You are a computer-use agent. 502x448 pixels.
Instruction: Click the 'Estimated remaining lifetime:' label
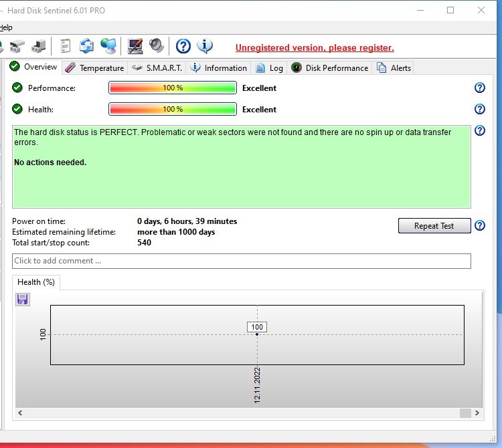(x=64, y=232)
